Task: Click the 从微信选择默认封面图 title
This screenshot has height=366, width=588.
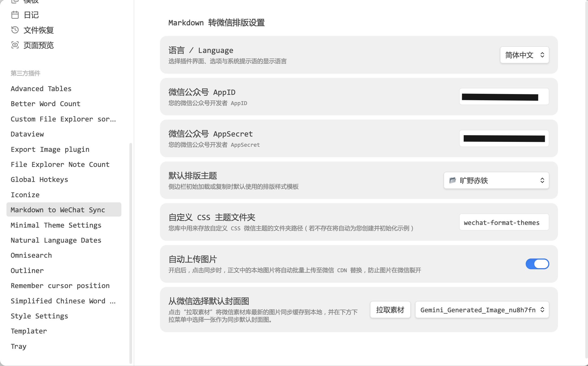Action: [x=209, y=301]
